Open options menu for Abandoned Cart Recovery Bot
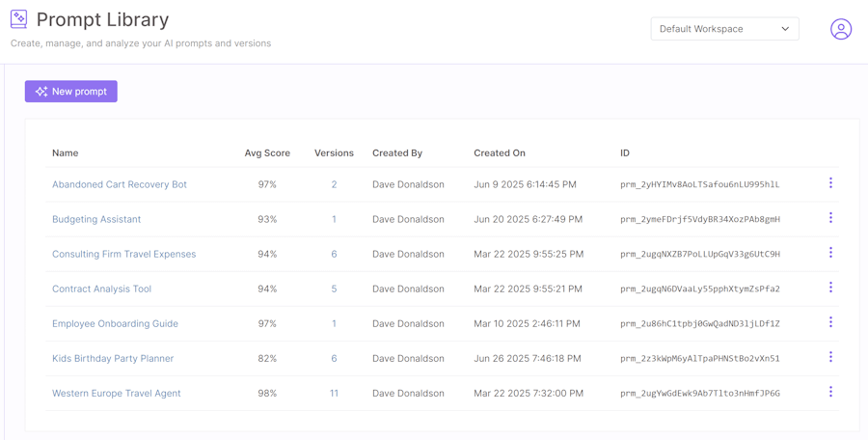Viewport: 868px width, 440px height. click(x=830, y=183)
